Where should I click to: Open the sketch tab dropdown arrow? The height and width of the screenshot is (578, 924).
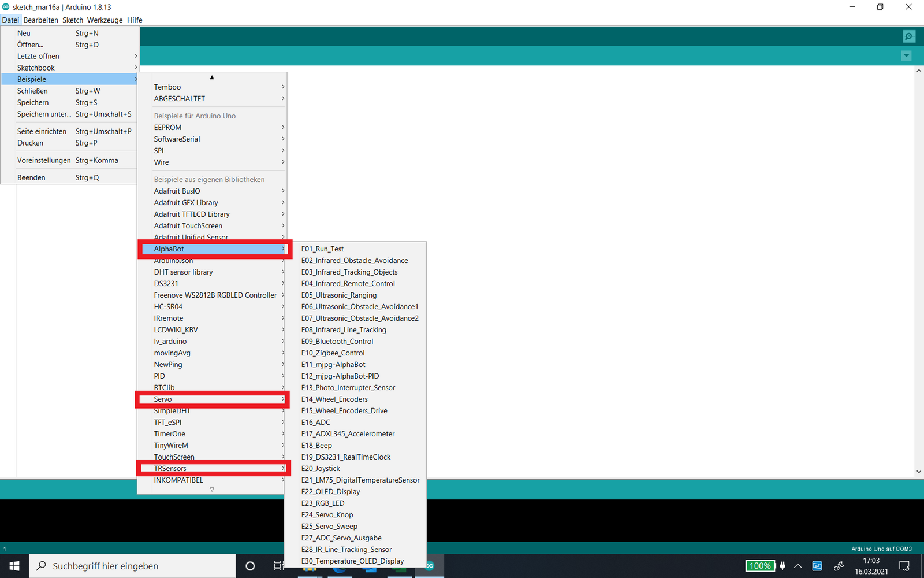[x=906, y=56]
